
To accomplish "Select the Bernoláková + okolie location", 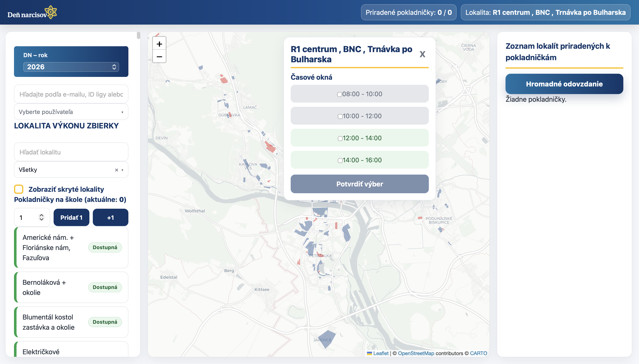I will click(71, 287).
